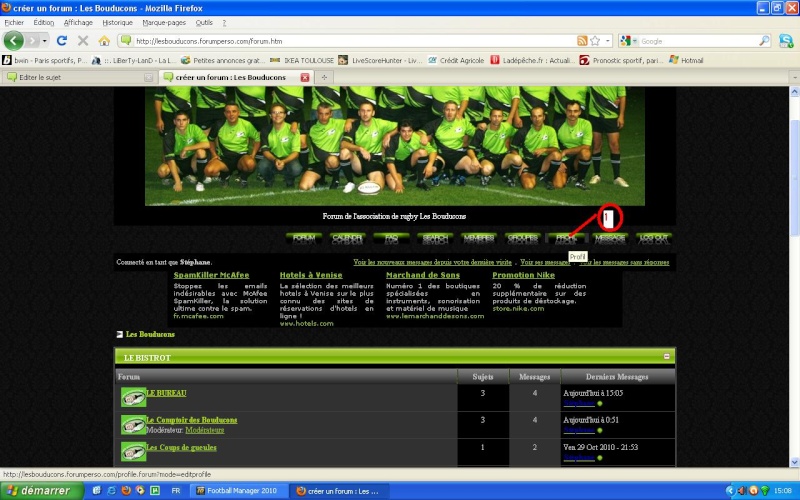Click the Firefox quick launch icon
The image size is (800, 500).
[x=126, y=491]
